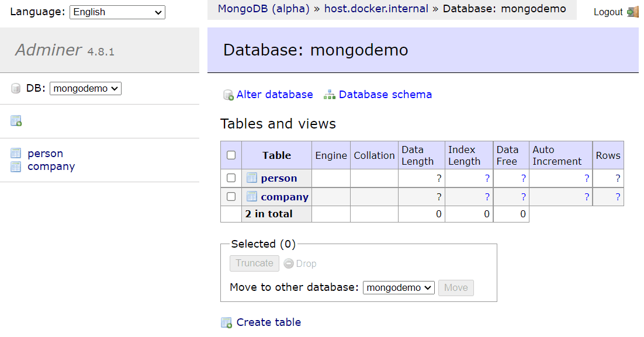Click the Alter database icon
This screenshot has height=337, width=644.
(x=228, y=95)
